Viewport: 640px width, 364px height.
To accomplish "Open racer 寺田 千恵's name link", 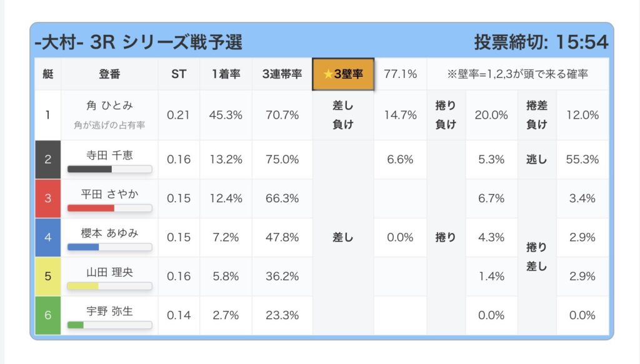I will point(109,154).
